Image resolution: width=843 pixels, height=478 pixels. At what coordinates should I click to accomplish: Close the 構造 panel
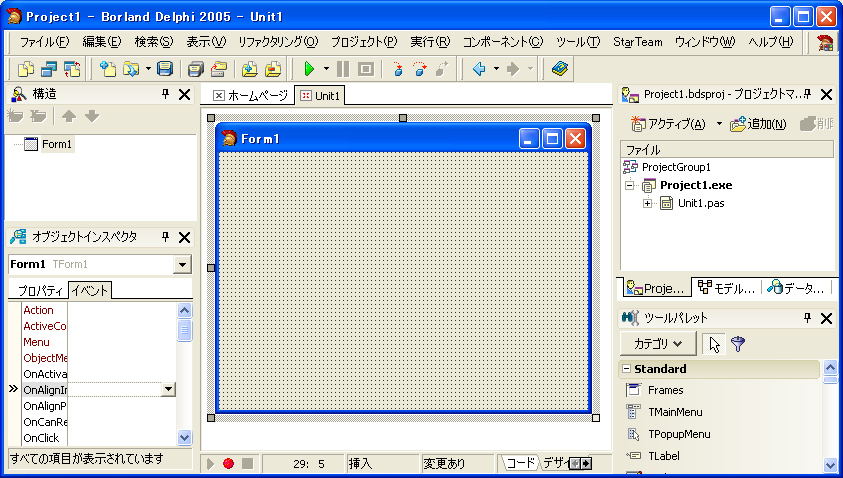(x=184, y=95)
